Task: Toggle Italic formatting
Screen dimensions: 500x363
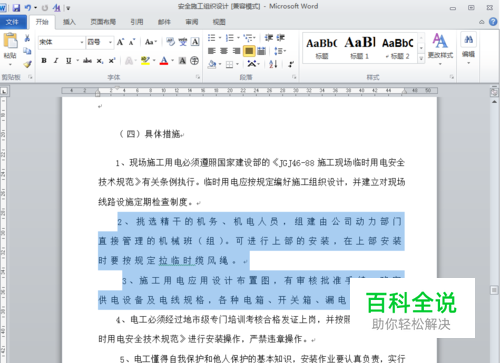Action: [56, 61]
